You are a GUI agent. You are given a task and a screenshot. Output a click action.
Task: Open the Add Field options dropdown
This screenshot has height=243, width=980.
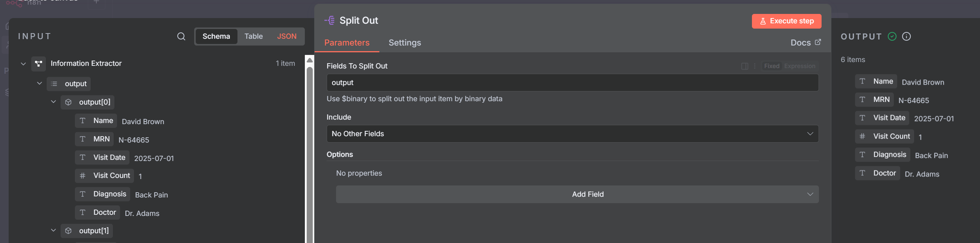point(577,194)
